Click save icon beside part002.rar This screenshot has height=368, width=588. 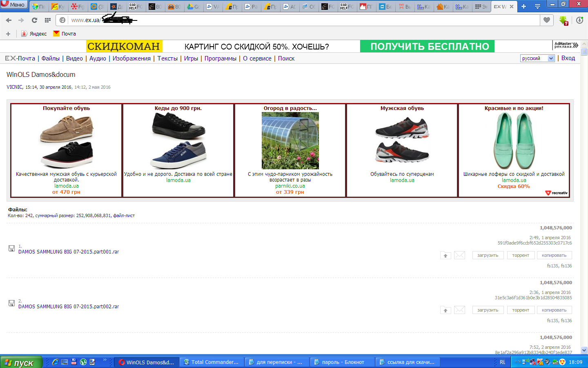point(11,303)
